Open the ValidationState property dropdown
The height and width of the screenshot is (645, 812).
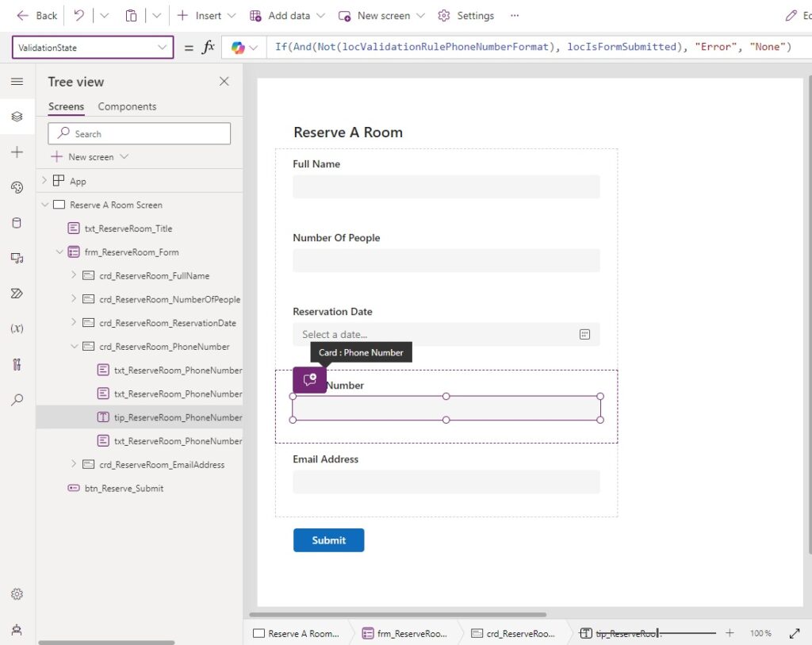coord(164,47)
